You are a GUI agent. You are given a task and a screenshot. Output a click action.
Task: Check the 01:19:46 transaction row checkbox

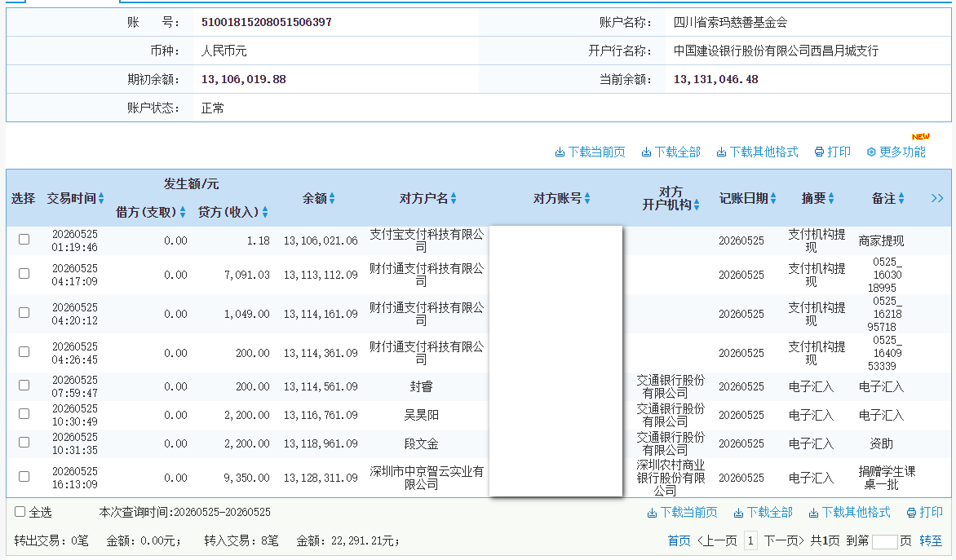click(24, 240)
